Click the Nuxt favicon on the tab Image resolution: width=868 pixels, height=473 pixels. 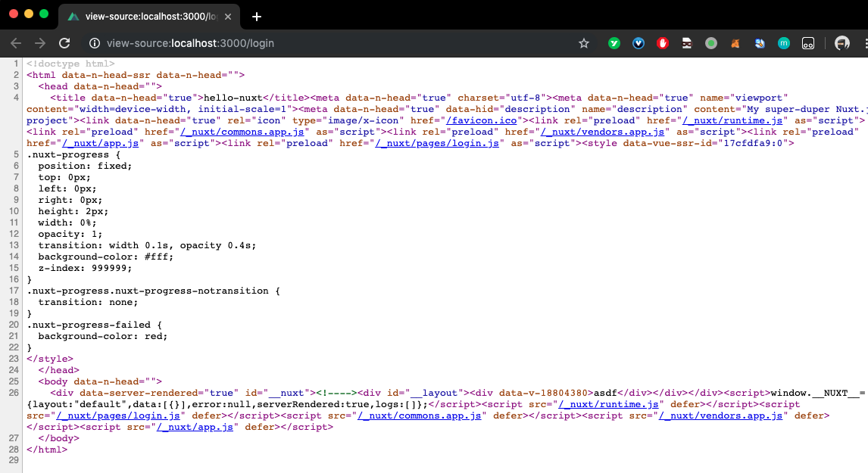[x=73, y=17]
